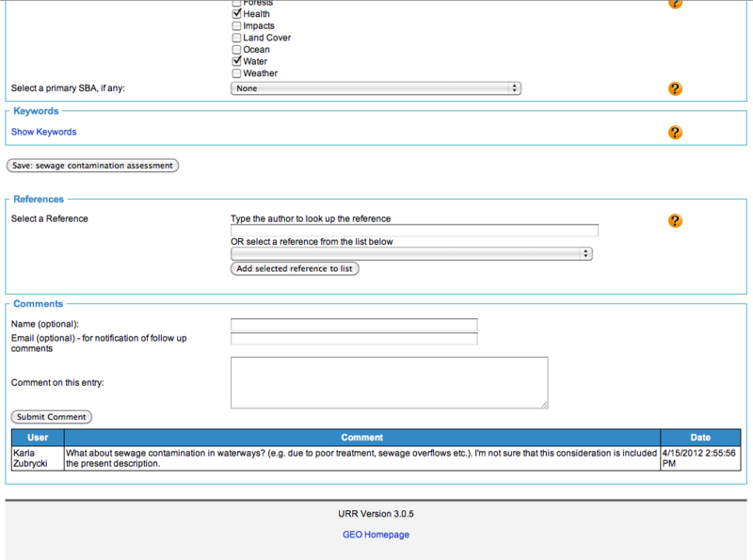
Task: Click the Name (optional) input field
Action: [x=354, y=326]
